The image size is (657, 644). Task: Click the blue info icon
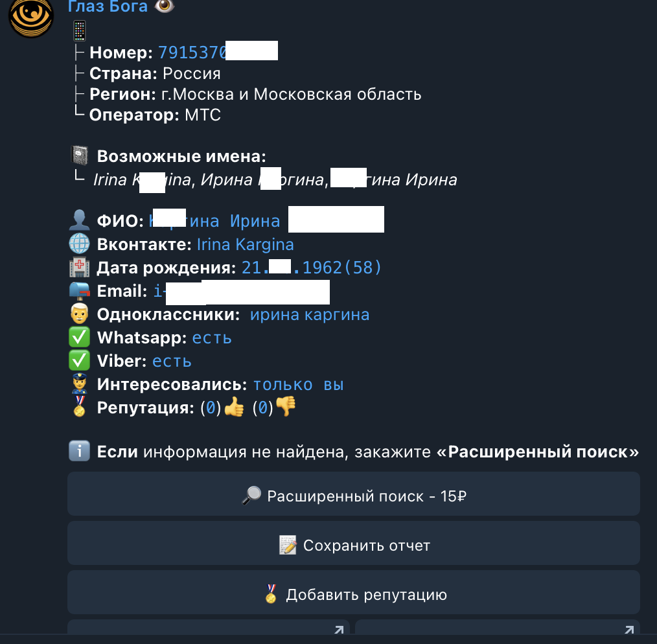coord(79,451)
